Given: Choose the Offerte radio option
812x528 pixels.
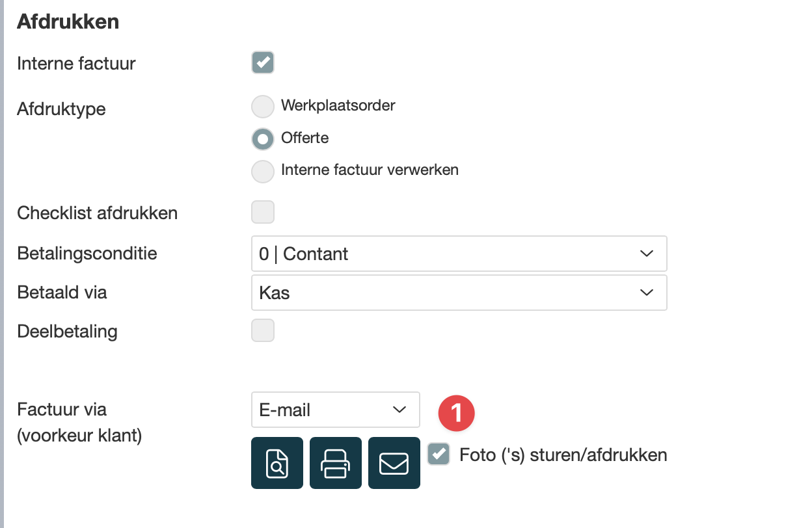Looking at the screenshot, I should pos(263,139).
